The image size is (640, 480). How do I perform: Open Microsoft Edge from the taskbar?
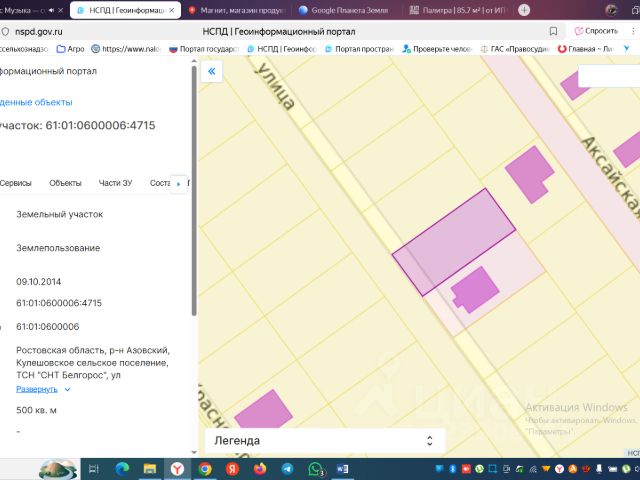click(x=122, y=469)
